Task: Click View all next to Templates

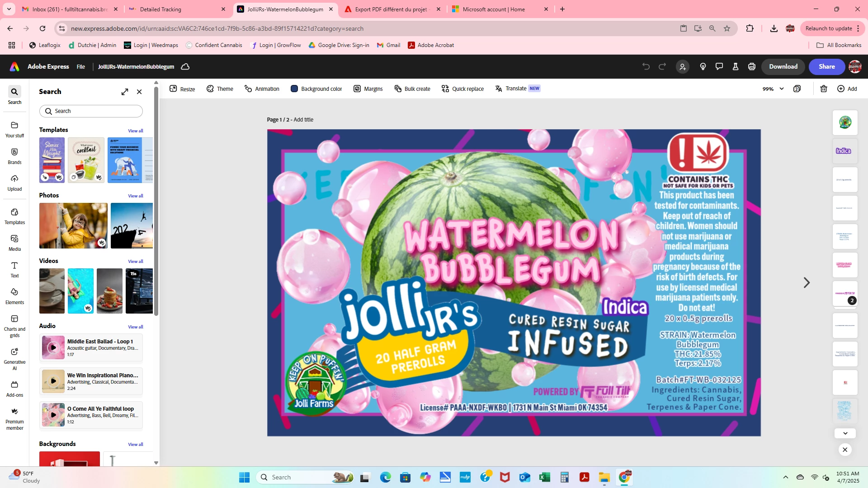Action: [135, 131]
